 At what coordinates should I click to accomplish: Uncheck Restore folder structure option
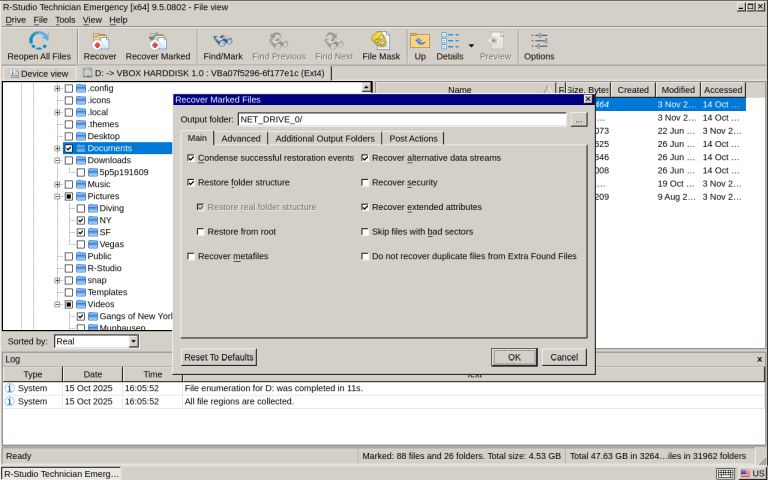(x=191, y=183)
